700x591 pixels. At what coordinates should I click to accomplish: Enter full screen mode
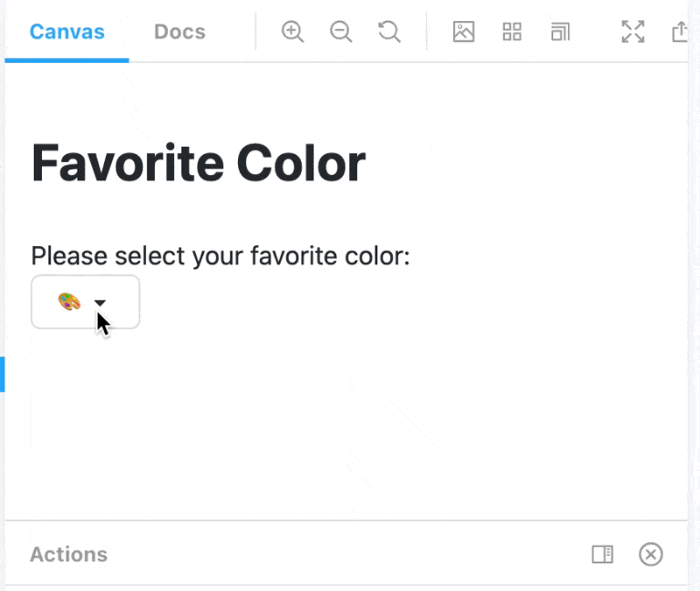pyautogui.click(x=633, y=32)
